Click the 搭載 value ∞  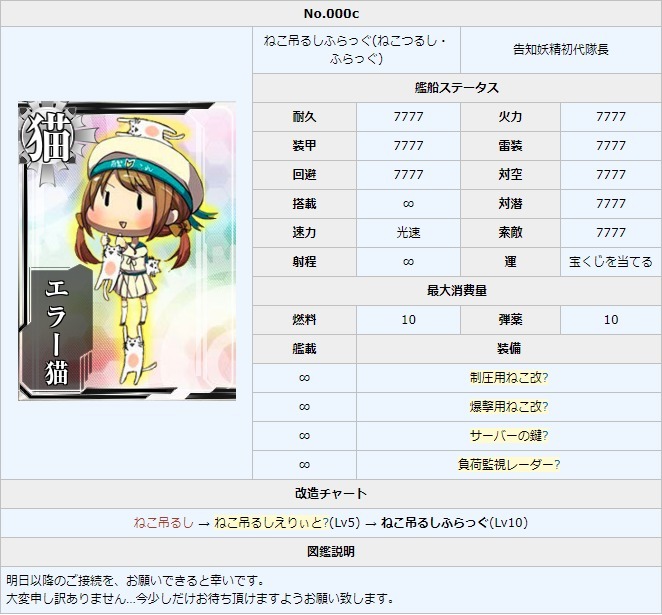[x=408, y=204]
